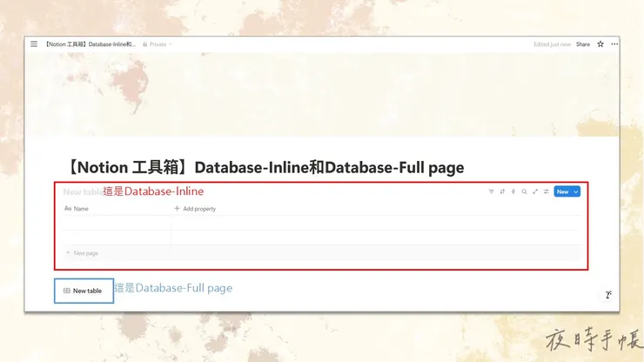This screenshot has height=362, width=644.
Task: Favorite this page with the star
Action: tap(600, 44)
